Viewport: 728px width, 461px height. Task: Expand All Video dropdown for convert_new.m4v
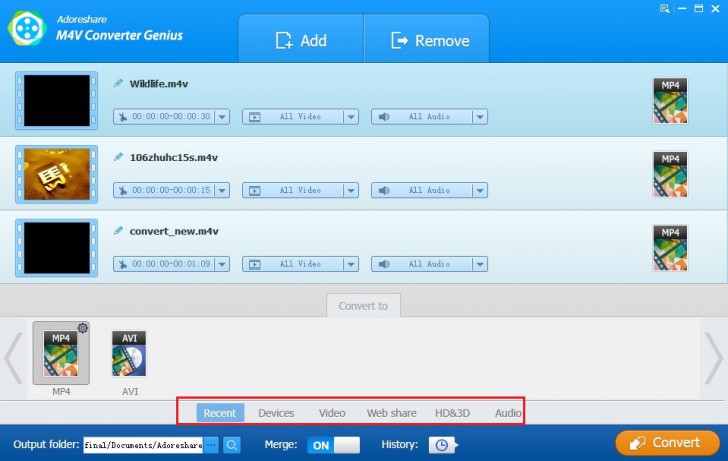click(x=351, y=264)
